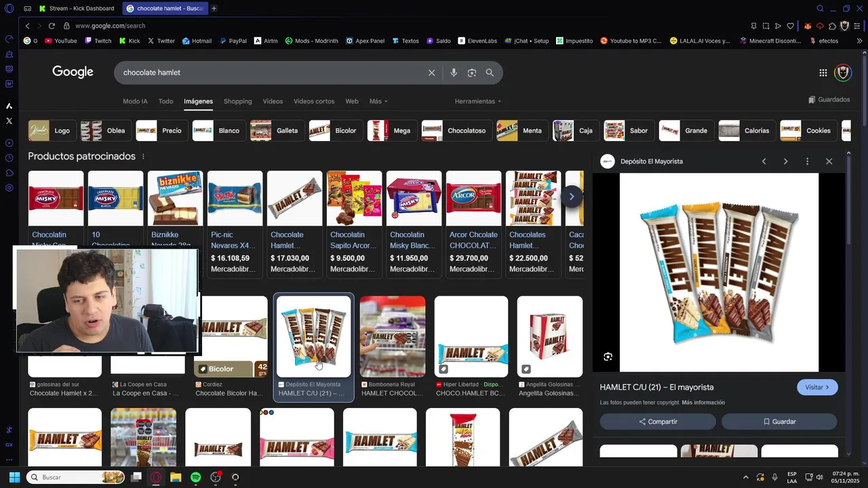Reload the page
Viewport: 868px width, 488px height.
tap(52, 26)
